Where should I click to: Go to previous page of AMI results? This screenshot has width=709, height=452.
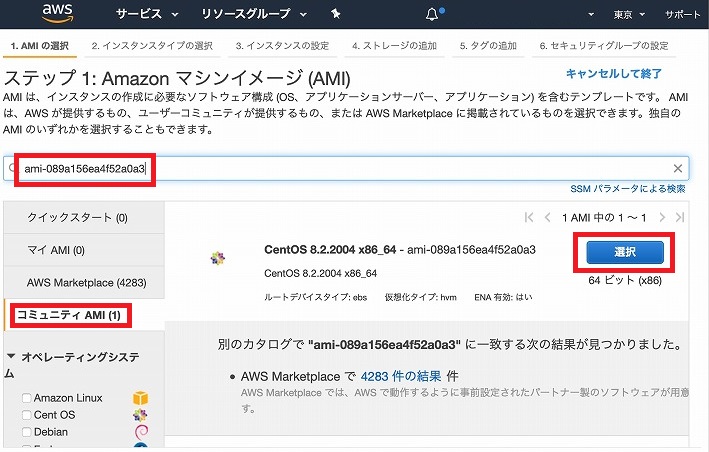[547, 217]
